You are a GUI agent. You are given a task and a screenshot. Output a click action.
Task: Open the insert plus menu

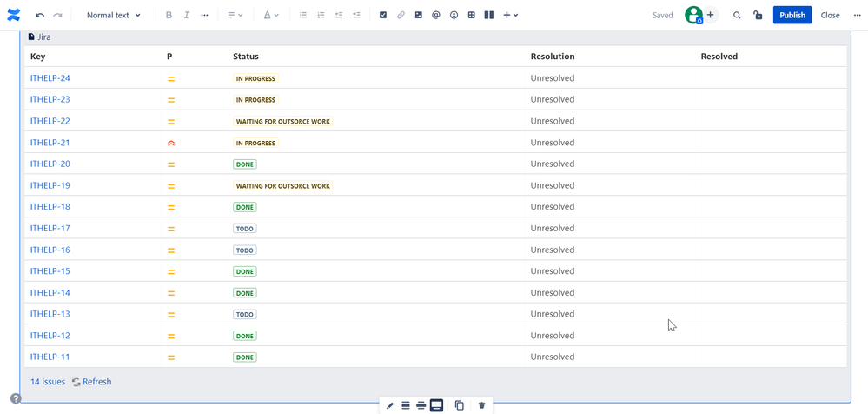pos(510,15)
